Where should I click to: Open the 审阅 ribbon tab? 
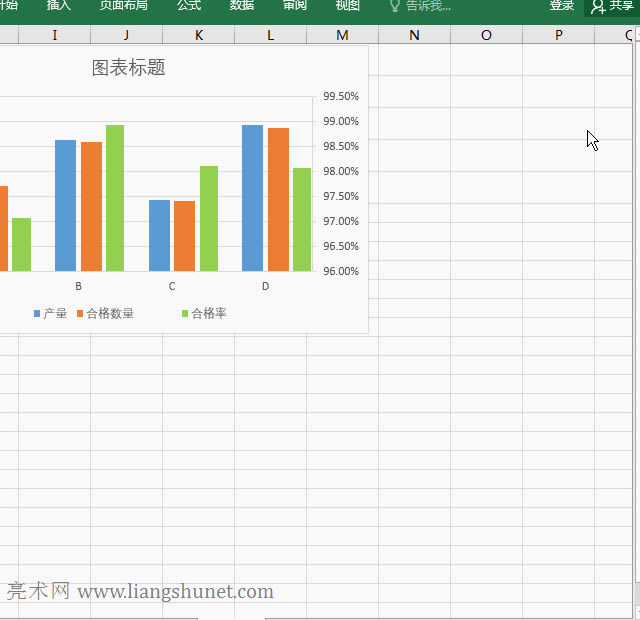[x=295, y=6]
